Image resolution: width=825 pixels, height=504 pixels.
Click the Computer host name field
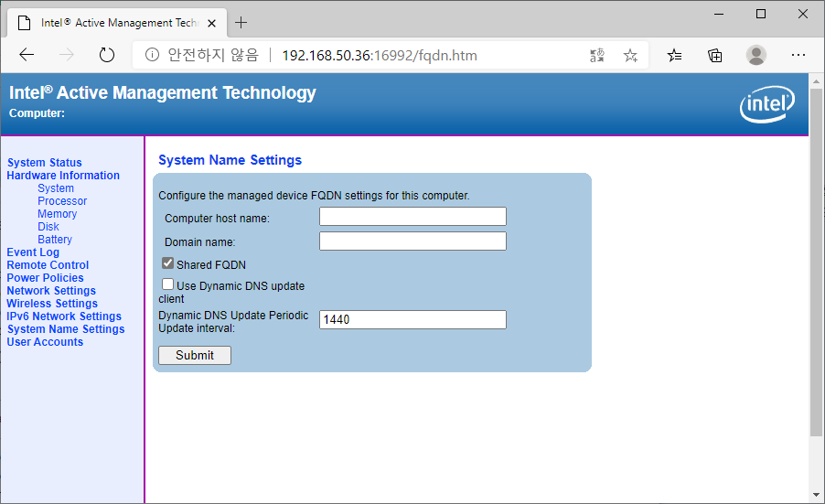click(x=412, y=216)
